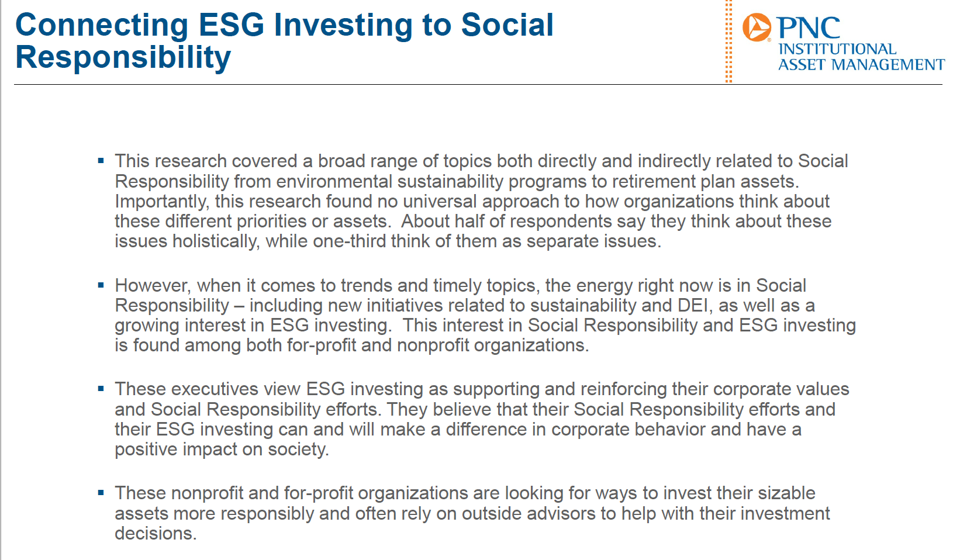The width and height of the screenshot is (953, 560).
Task: Click the Institutional Asset Management label
Action: [x=861, y=57]
